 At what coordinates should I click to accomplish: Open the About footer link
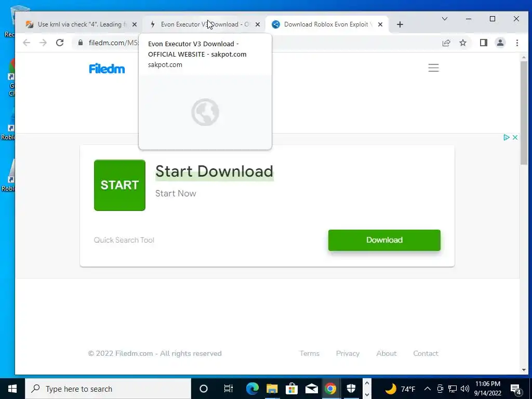coord(387,353)
